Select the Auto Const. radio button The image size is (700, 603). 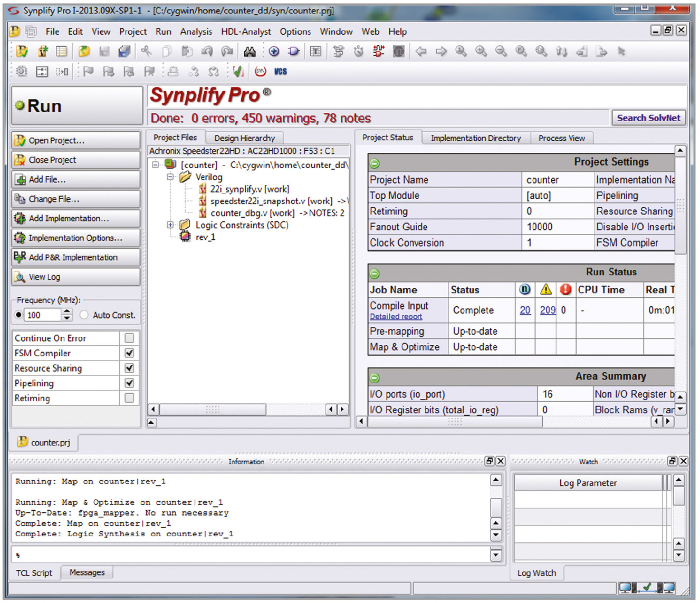click(84, 315)
